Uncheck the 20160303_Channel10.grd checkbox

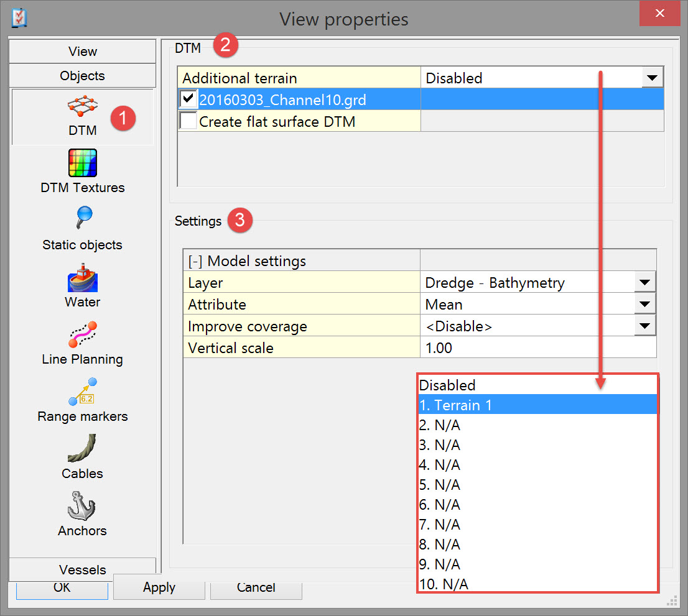[188, 99]
